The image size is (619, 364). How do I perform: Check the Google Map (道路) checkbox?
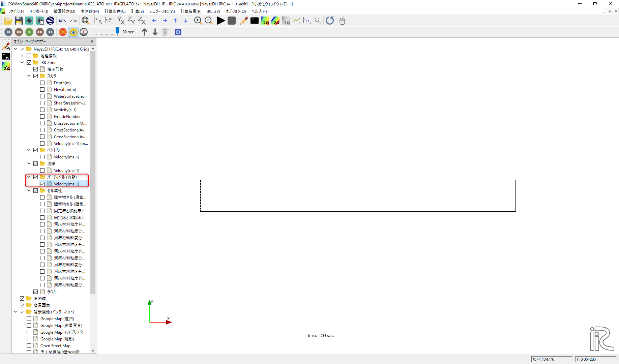pyautogui.click(x=29, y=318)
